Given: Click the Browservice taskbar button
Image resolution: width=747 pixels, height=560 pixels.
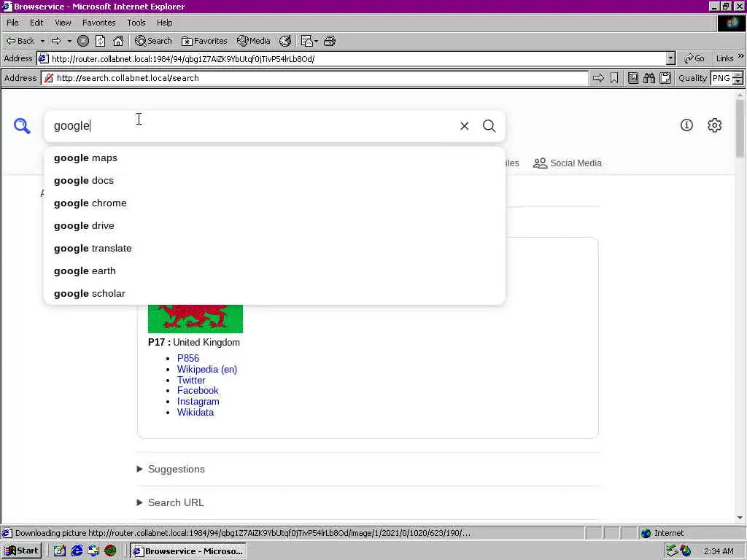Looking at the screenshot, I should (188, 551).
